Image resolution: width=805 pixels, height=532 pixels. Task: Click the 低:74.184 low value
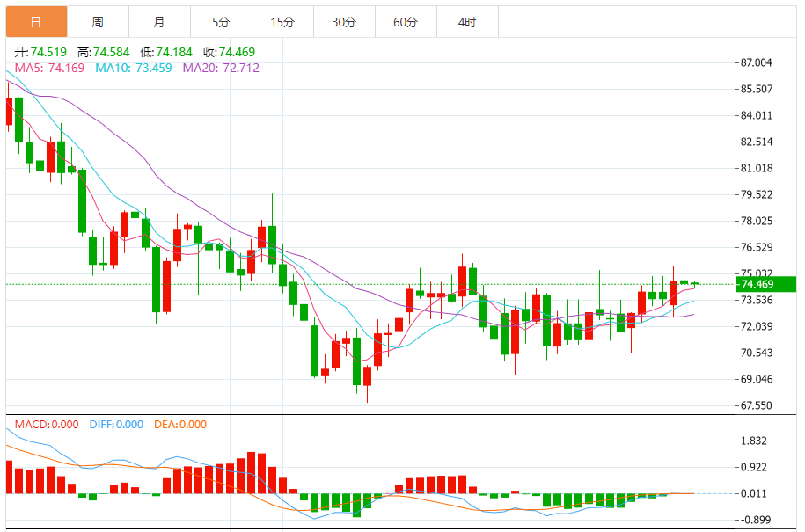pyautogui.click(x=166, y=52)
